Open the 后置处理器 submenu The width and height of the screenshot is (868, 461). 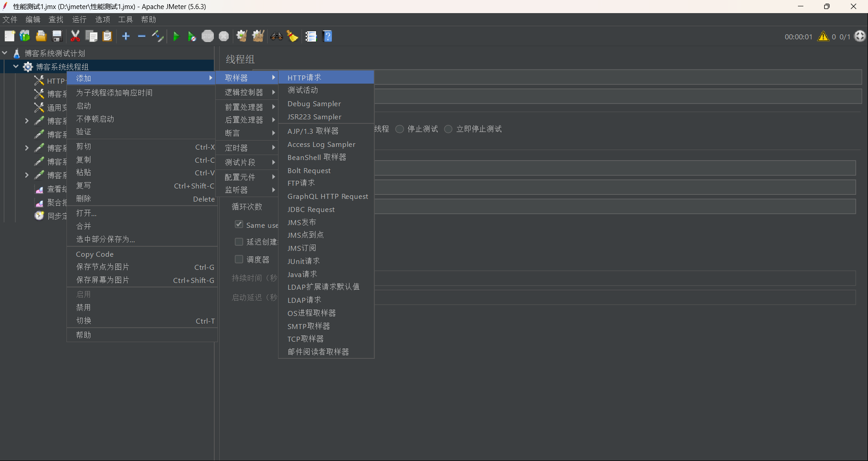click(x=247, y=120)
